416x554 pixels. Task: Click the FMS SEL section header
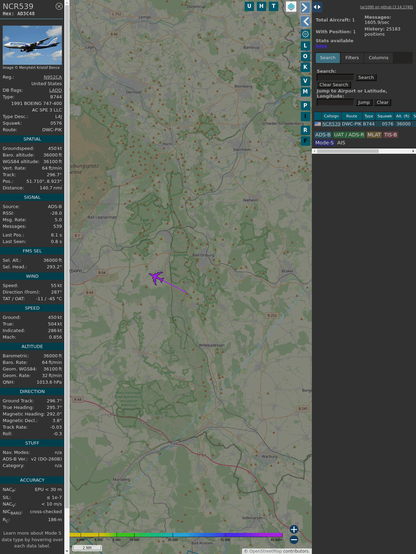(32, 251)
